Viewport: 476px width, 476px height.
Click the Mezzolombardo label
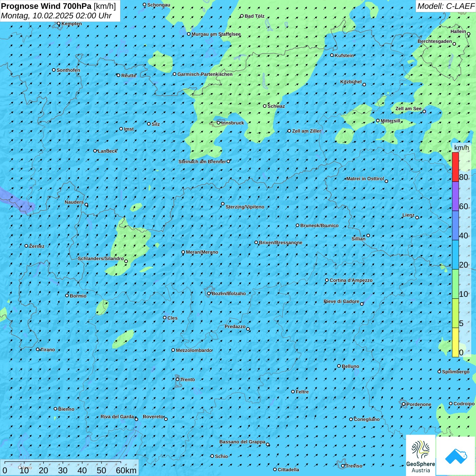tap(194, 350)
